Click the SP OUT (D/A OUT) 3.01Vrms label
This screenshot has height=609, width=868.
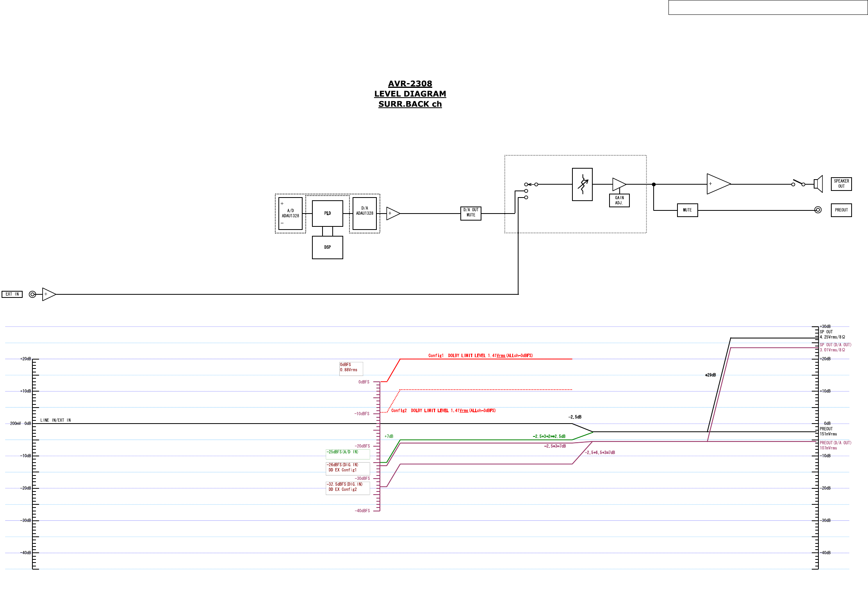(x=835, y=347)
